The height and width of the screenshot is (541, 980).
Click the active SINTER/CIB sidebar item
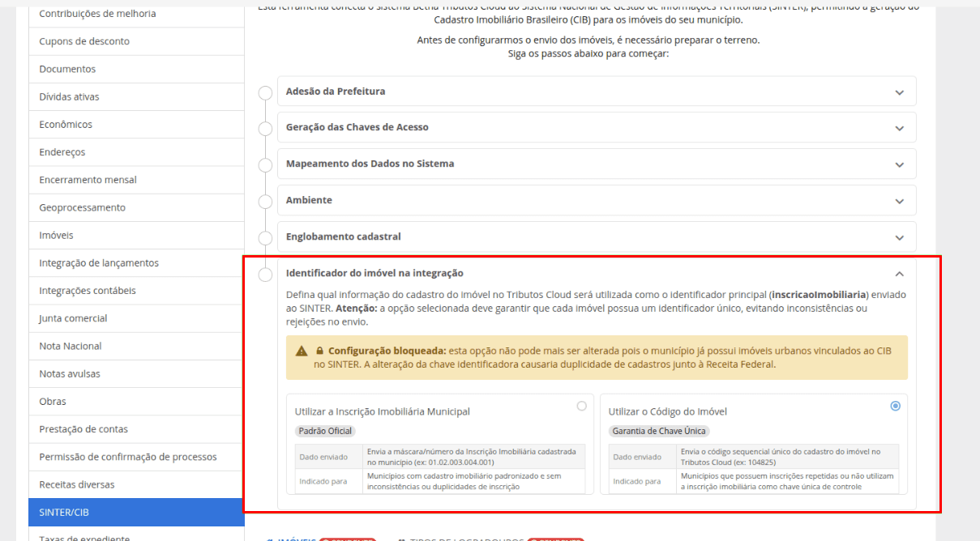(136, 513)
